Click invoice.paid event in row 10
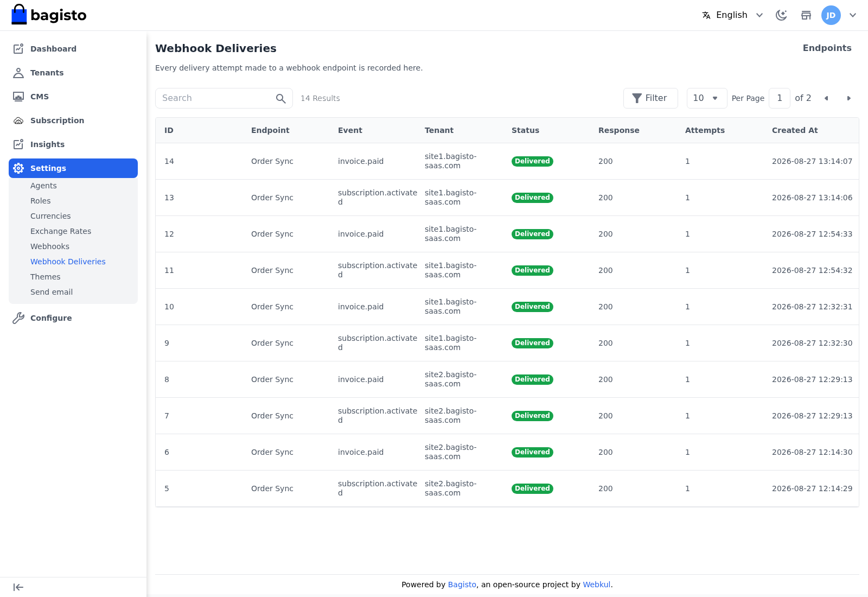Viewport: 868px width, 597px height. coord(361,307)
